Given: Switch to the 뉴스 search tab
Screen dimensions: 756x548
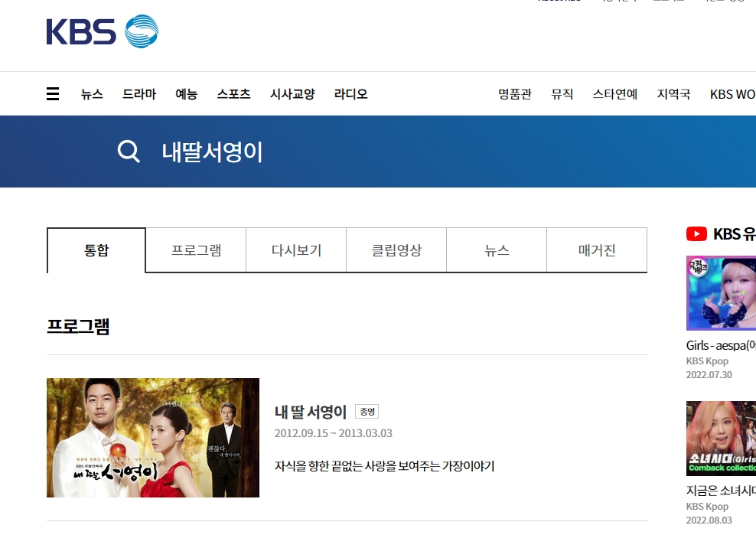Looking at the screenshot, I should click(x=496, y=250).
